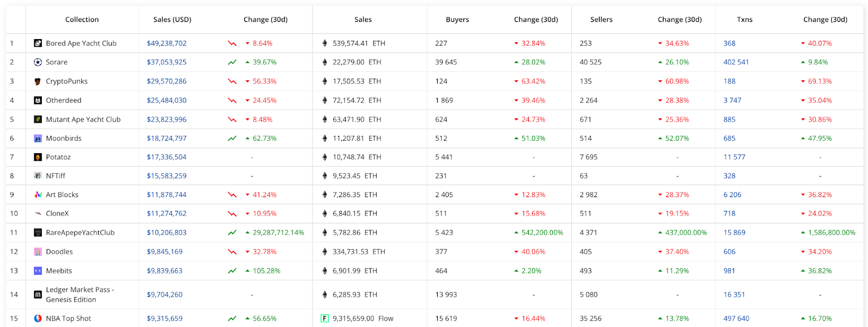Click the Bored Ape Yacht Club collection icon

tap(38, 43)
